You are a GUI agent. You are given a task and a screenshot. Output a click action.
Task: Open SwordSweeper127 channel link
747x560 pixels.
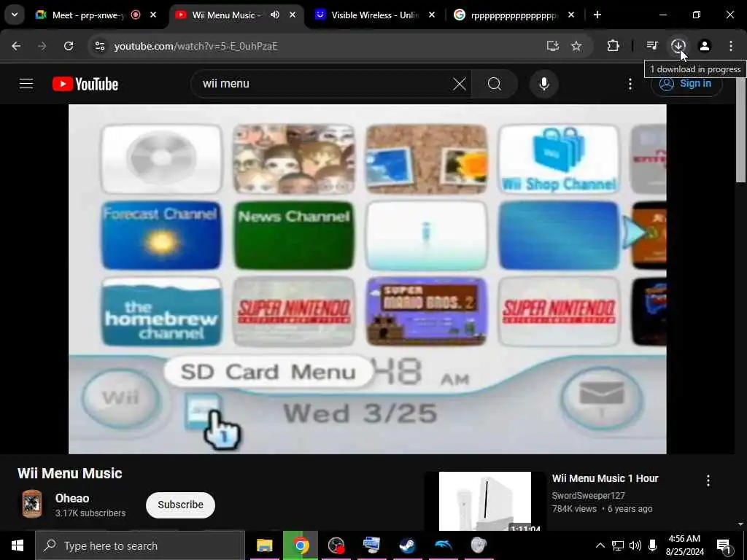tap(589, 496)
